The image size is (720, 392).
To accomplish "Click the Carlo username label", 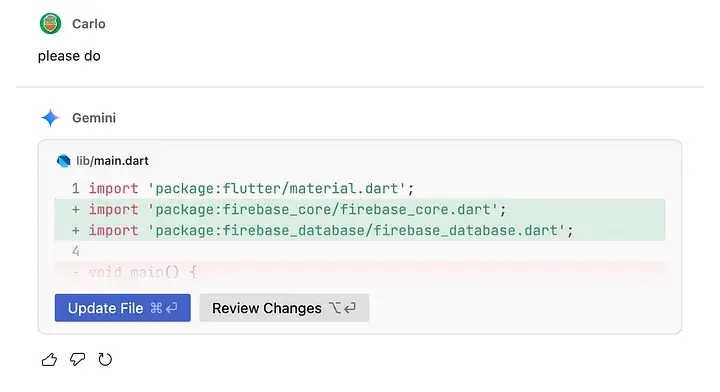I will pyautogui.click(x=89, y=24).
